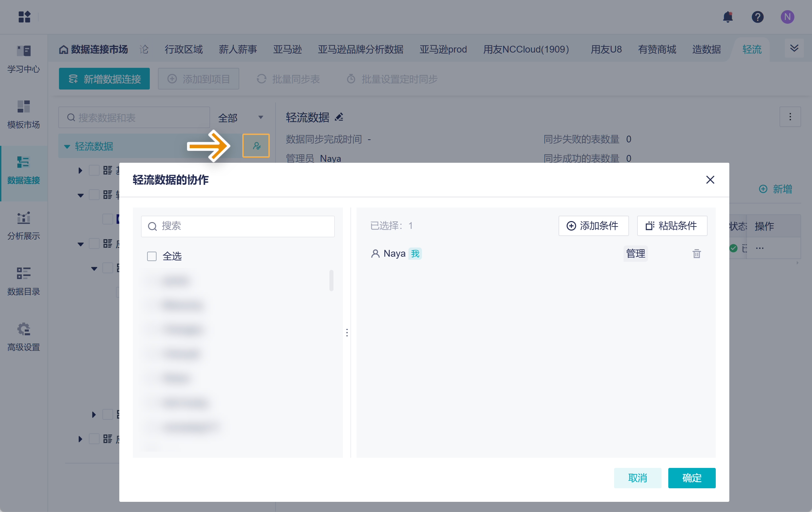
Task: Switch to the 亚马逊prod tab
Action: [443, 50]
